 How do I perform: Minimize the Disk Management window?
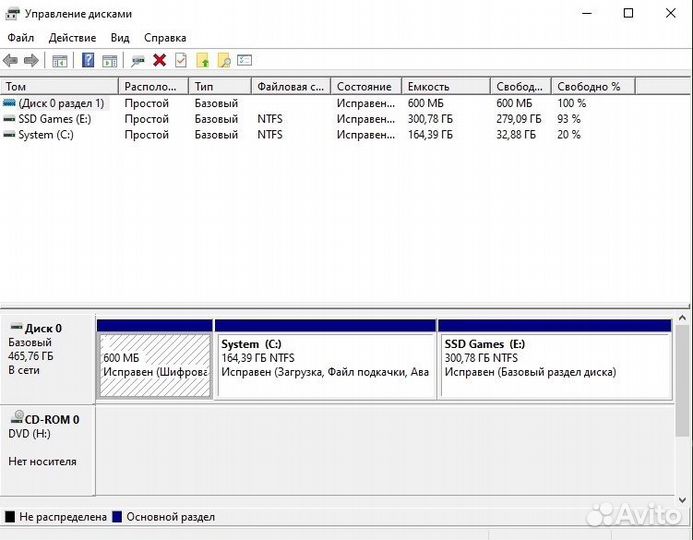click(586, 13)
